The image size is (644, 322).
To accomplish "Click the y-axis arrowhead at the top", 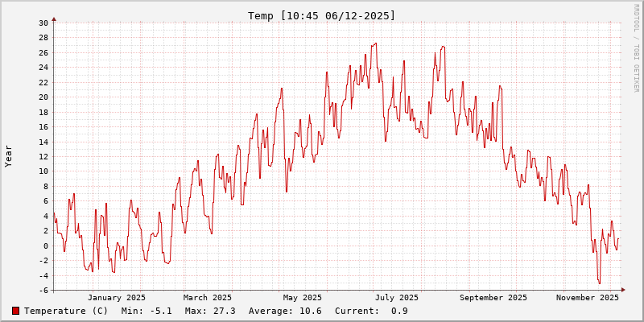I will [x=54, y=19].
